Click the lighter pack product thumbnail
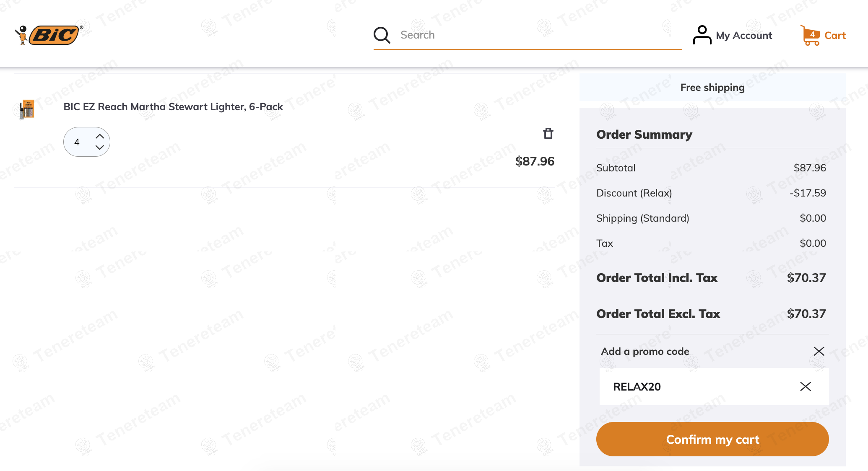This screenshot has width=868, height=471. point(27,110)
